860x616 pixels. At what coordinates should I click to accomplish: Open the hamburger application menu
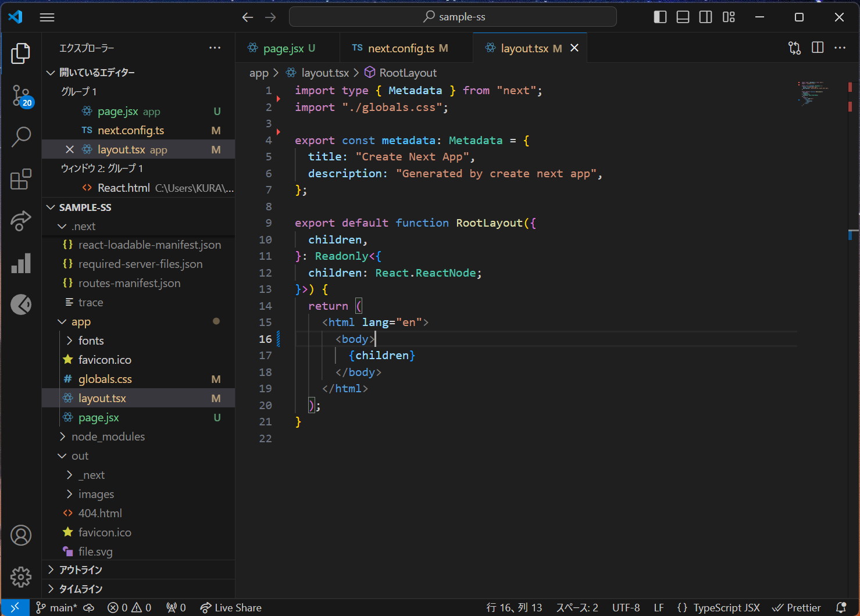47,17
